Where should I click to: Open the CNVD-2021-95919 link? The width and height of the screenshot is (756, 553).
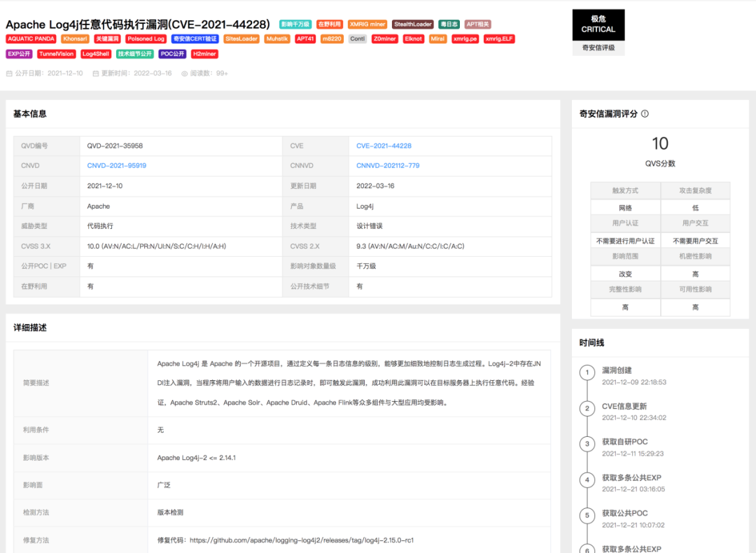click(117, 165)
